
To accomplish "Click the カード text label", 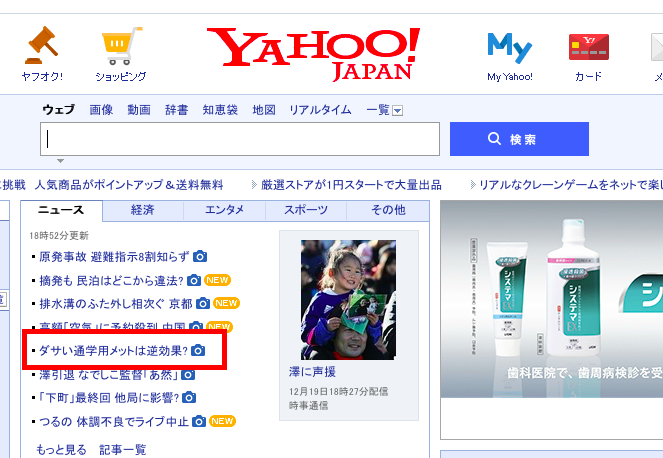I will coord(588,77).
